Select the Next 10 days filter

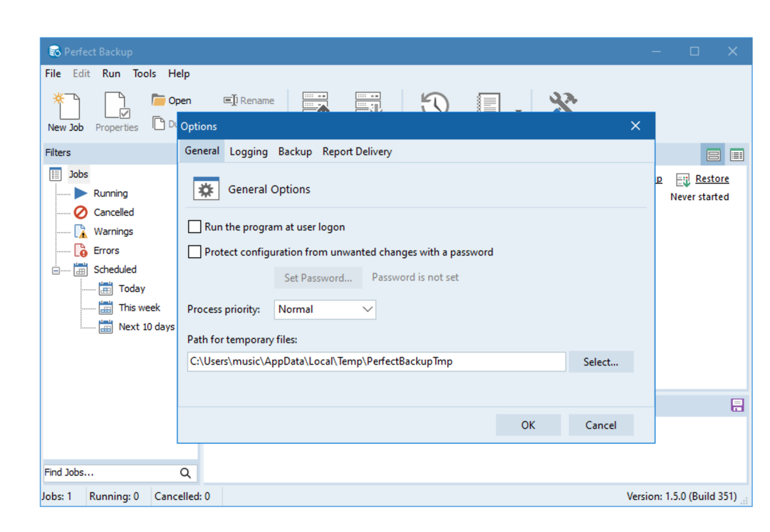pyautogui.click(x=146, y=327)
